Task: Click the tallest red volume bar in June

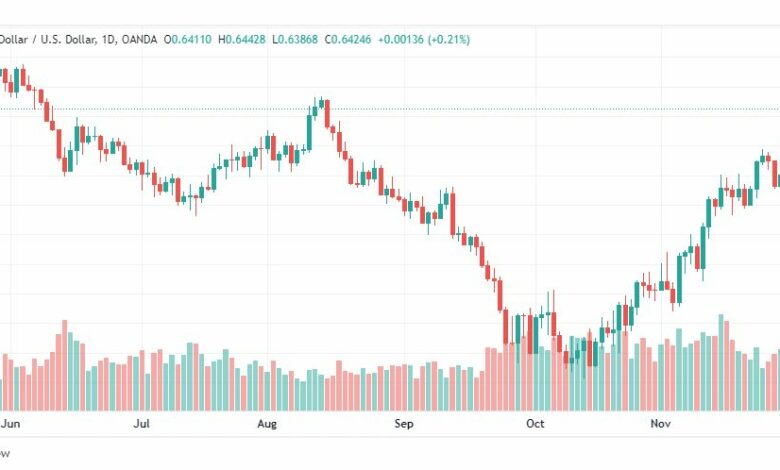Action: pyautogui.click(x=64, y=366)
